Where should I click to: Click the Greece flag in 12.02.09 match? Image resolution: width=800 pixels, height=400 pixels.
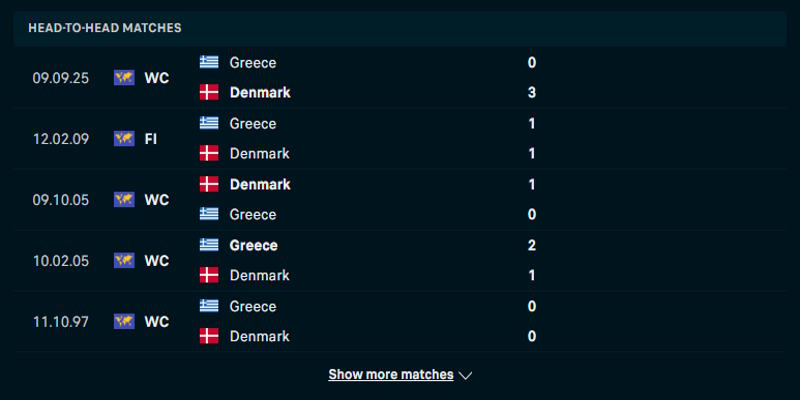click(209, 123)
